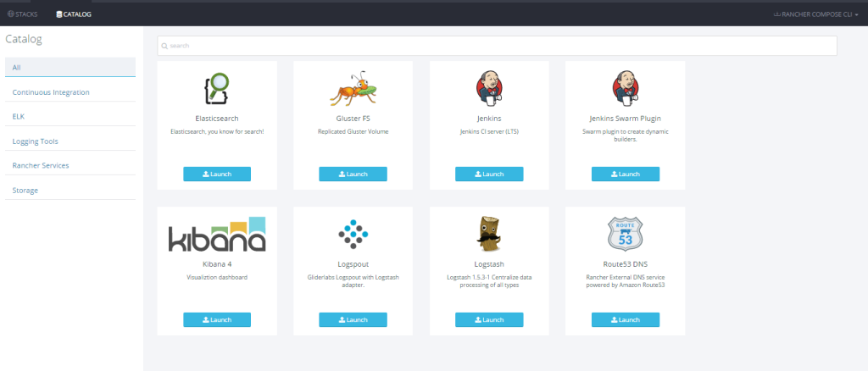The height and width of the screenshot is (371, 868).
Task: Click the Jenkins butler logo
Action: 488,86
